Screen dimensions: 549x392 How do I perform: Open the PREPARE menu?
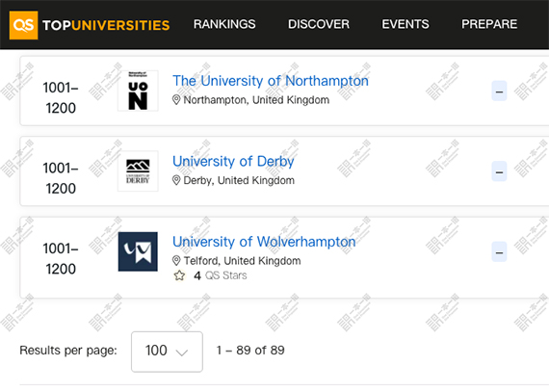point(489,24)
